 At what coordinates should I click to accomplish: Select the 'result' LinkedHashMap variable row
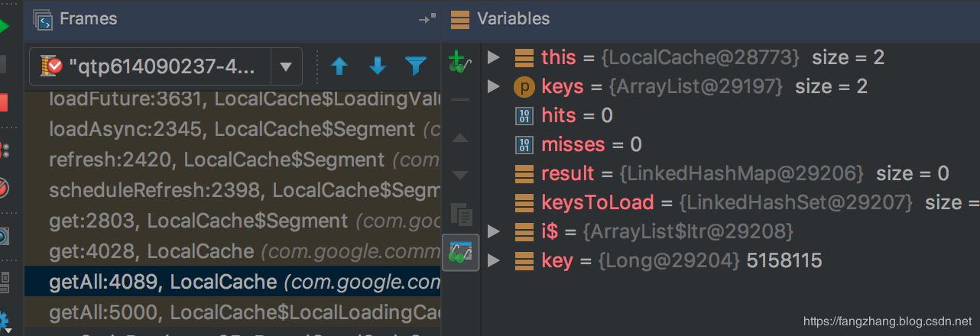coord(688,173)
